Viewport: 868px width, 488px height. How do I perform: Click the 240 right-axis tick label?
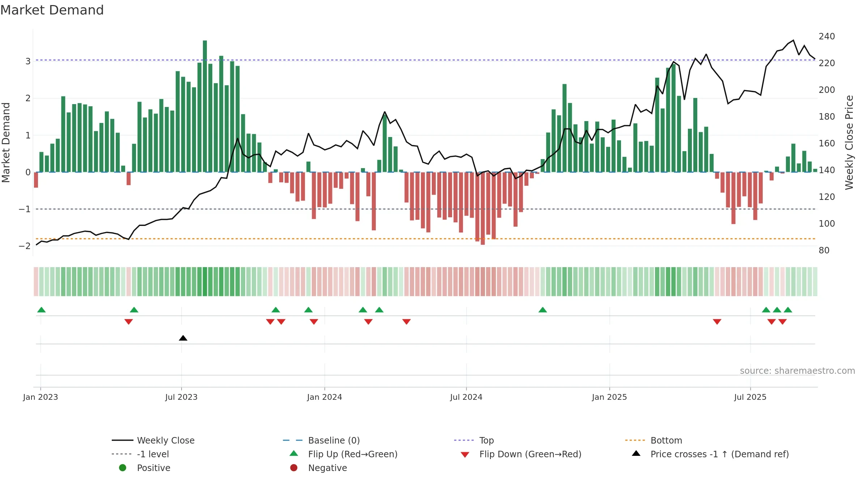point(827,37)
